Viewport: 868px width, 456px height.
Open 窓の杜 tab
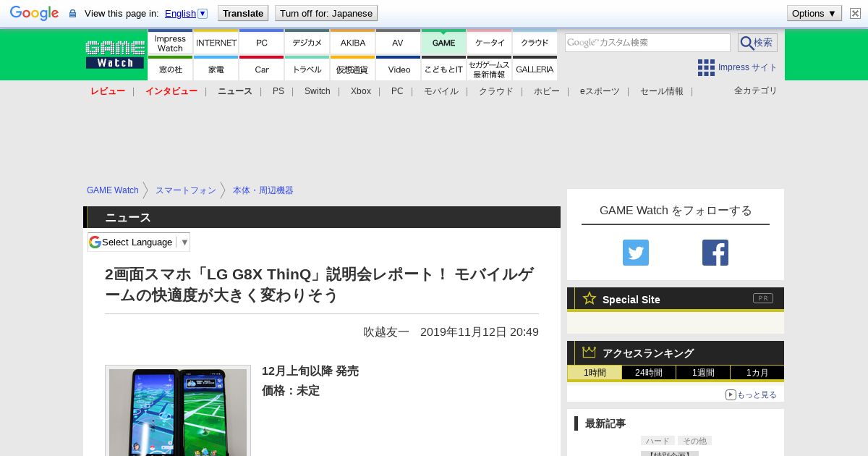pyautogui.click(x=170, y=68)
